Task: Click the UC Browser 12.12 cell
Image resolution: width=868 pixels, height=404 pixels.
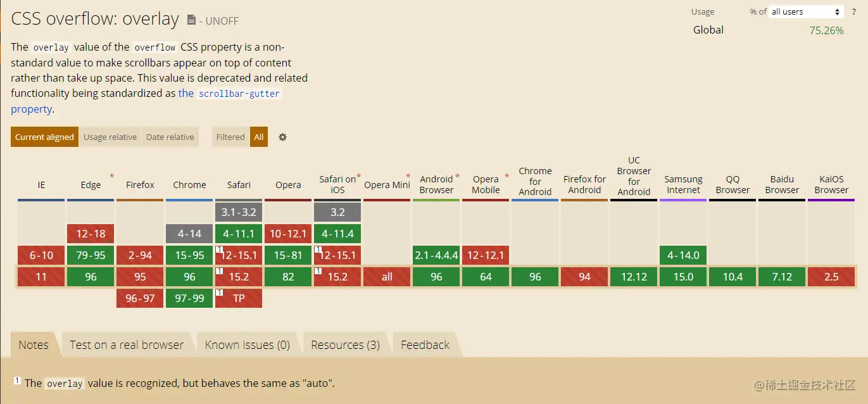Action: pyautogui.click(x=634, y=277)
